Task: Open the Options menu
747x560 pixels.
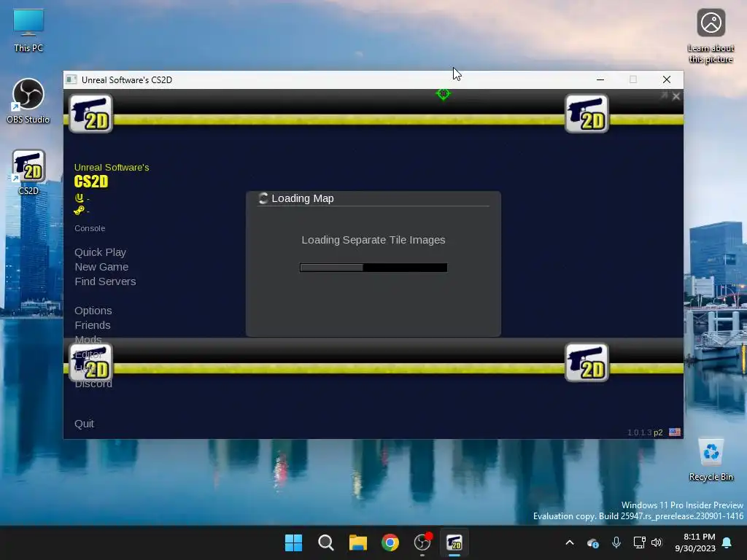Action: pyautogui.click(x=93, y=311)
